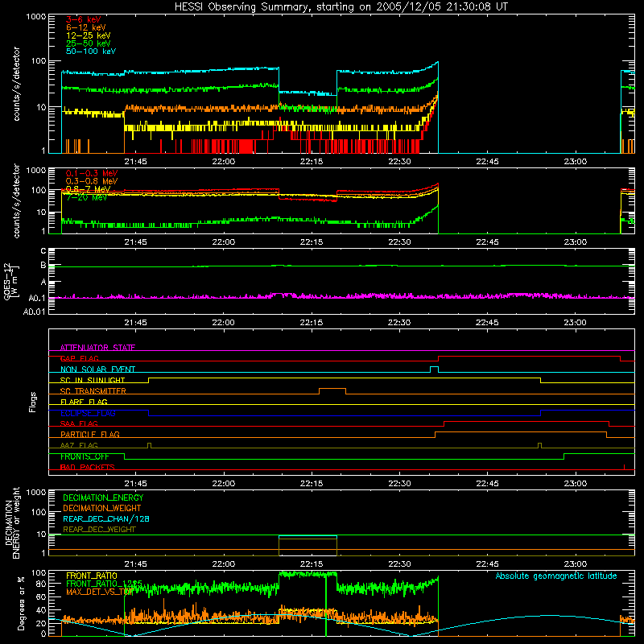Viewport: 644px width, 644px height.
Task: Click 22:30 tick label under the decimation panel
Action: (399, 564)
